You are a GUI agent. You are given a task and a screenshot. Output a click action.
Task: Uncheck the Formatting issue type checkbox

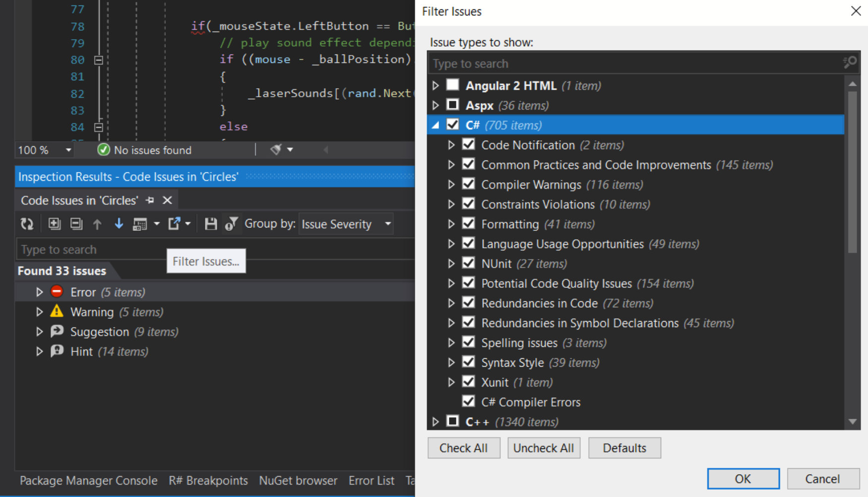(x=468, y=224)
